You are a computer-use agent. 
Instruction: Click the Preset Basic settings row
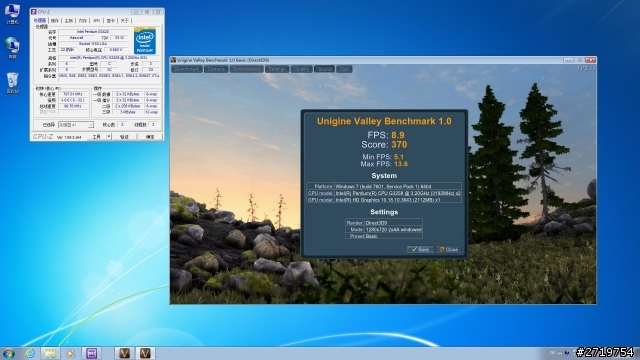click(x=384, y=236)
